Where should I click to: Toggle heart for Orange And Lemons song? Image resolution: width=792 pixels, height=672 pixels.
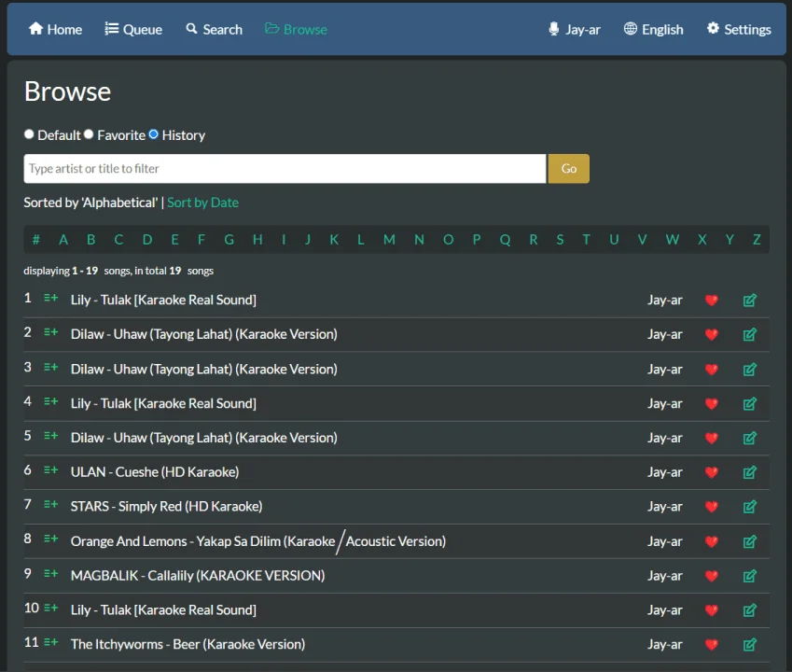pyautogui.click(x=711, y=541)
